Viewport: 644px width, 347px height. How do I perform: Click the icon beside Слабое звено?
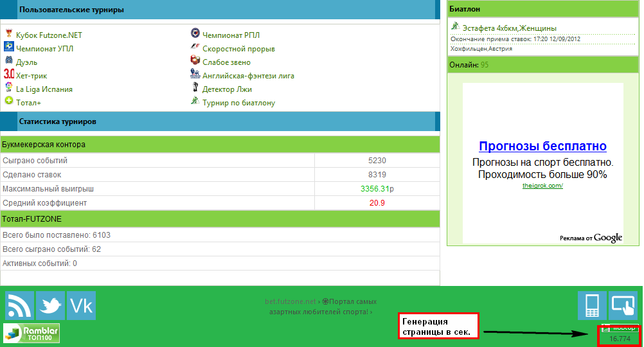195,60
